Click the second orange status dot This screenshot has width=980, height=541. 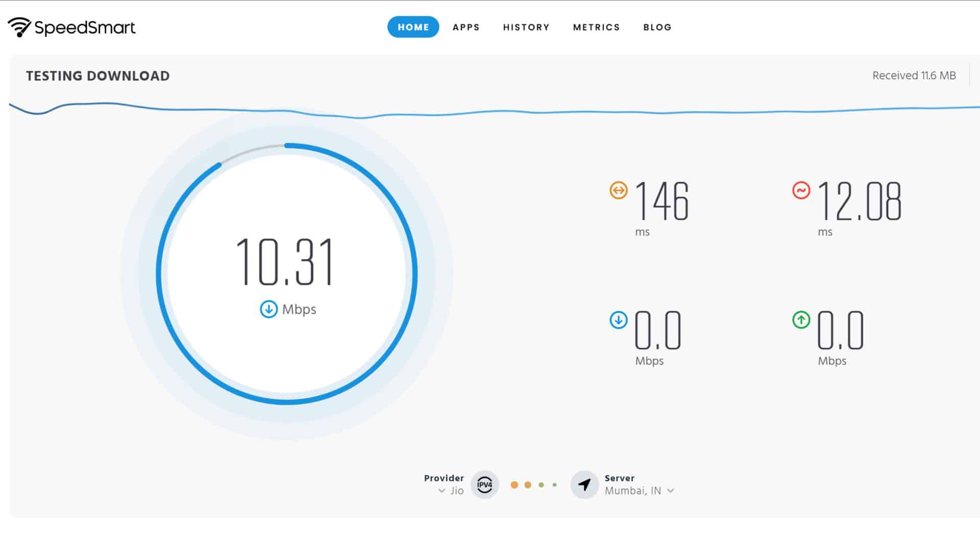pyautogui.click(x=527, y=484)
